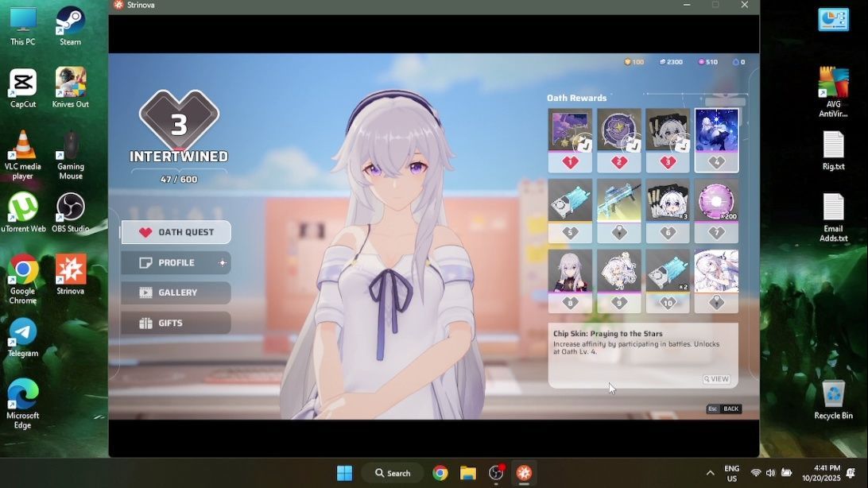Image resolution: width=868 pixels, height=488 pixels.
Task: Select the Profile menu item
Action: click(x=176, y=263)
